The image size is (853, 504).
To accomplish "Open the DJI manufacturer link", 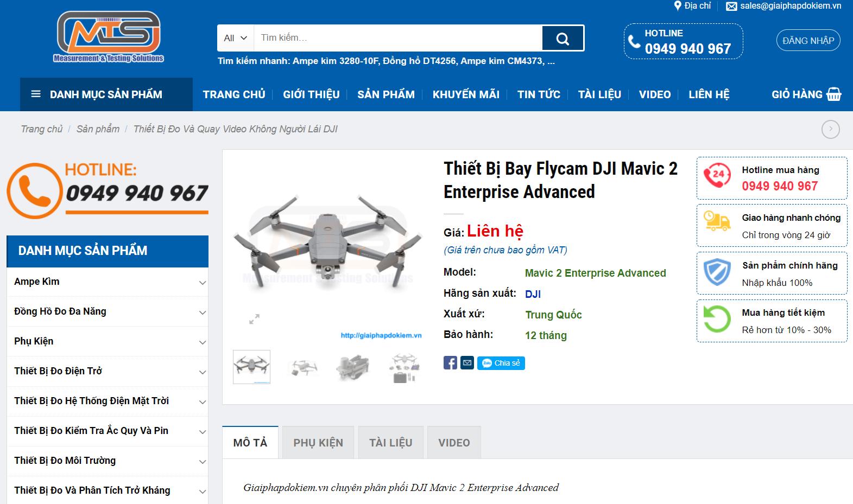I will (x=533, y=294).
